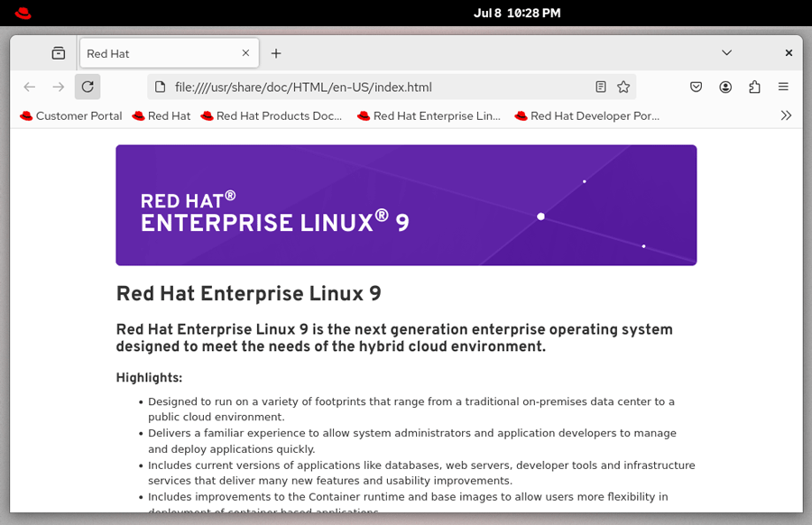
Task: Show more bookmarks with double chevron
Action: 786,115
